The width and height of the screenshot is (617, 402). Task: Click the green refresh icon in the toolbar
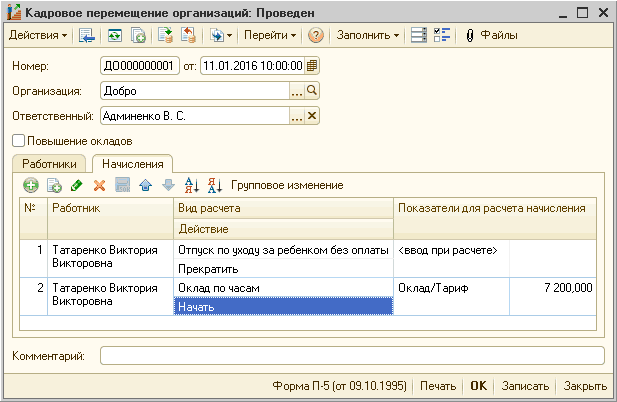(x=115, y=35)
